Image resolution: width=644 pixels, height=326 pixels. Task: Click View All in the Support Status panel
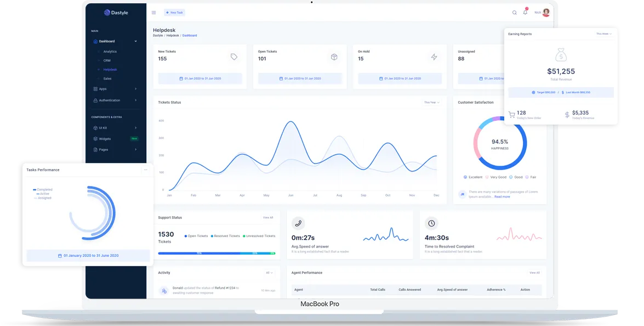point(267,217)
